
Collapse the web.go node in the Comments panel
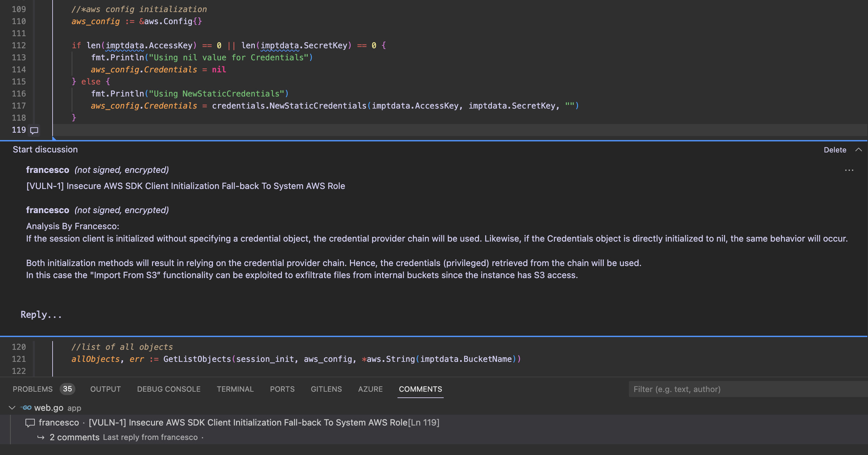coord(12,408)
